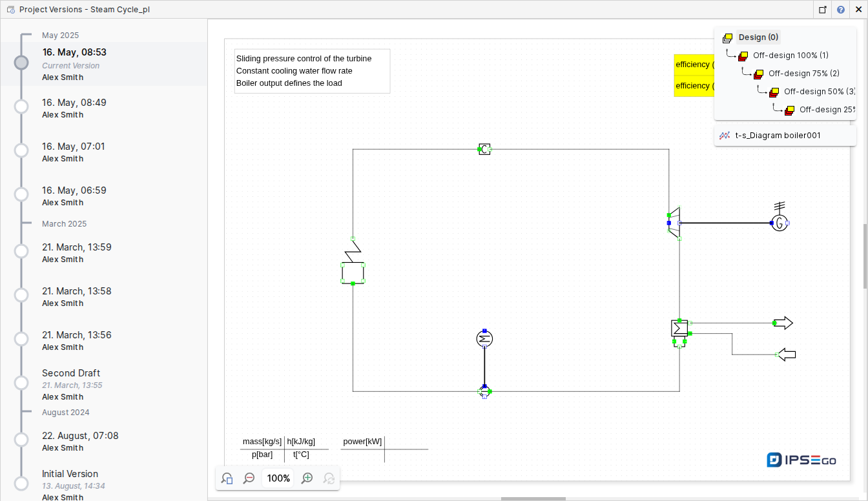The width and height of the screenshot is (868, 501).
Task: Click the pop-out window icon in the title bar
Action: (822, 10)
